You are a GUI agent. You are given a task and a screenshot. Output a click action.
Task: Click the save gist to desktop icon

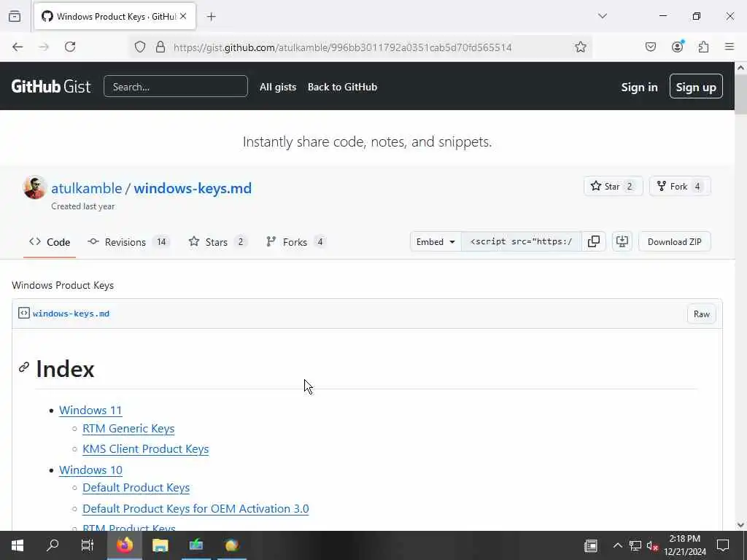[622, 242]
